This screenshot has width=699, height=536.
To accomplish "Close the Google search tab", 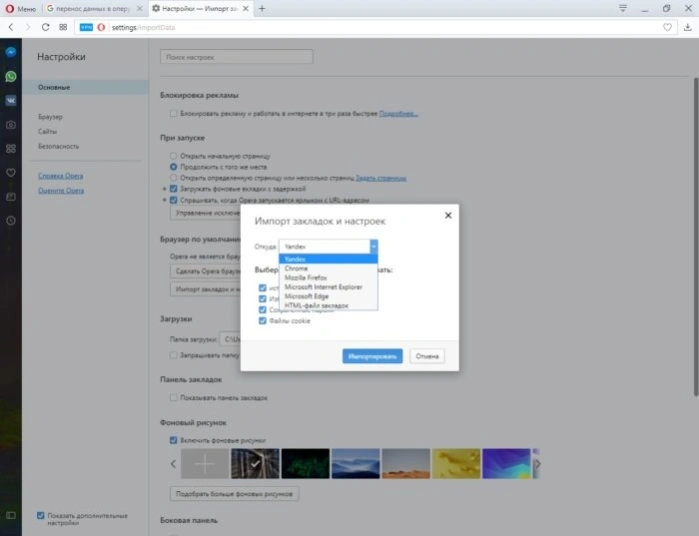I will [x=140, y=8].
